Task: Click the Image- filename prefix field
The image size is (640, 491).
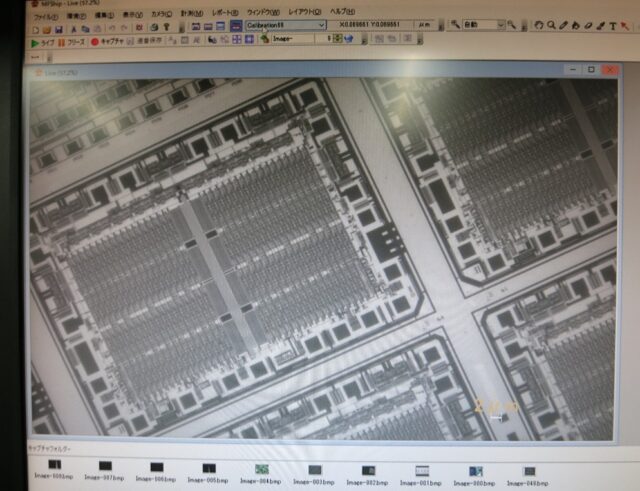Action: point(293,39)
